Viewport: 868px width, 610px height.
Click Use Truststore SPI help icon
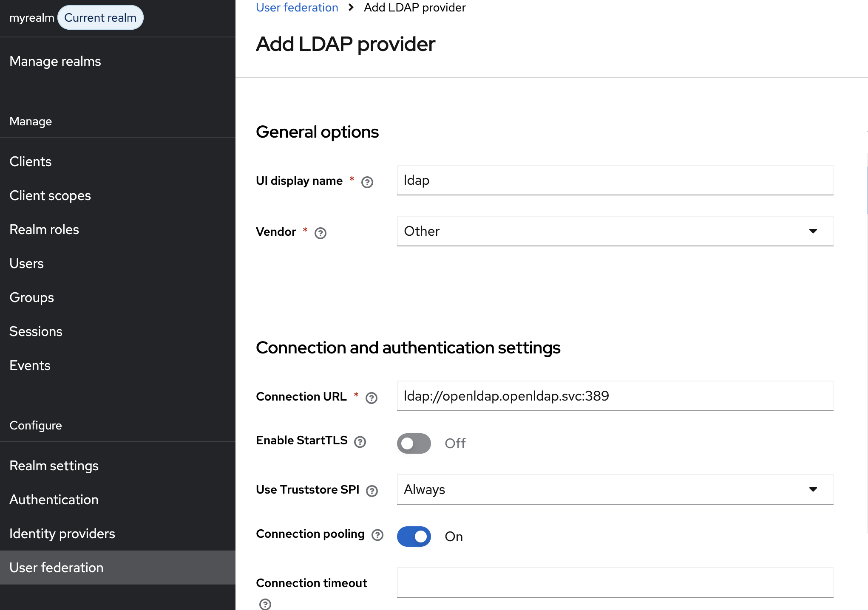point(372,491)
